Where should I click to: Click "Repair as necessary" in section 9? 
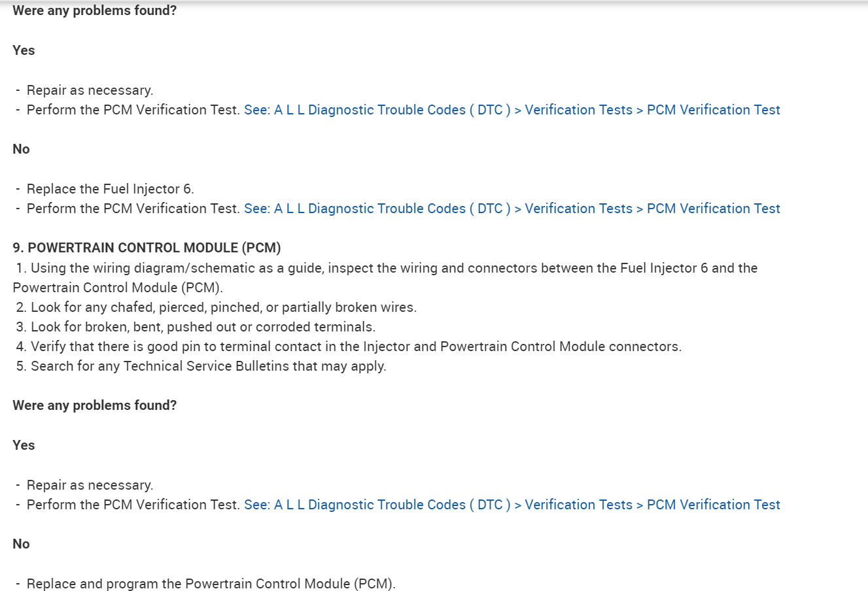[90, 485]
